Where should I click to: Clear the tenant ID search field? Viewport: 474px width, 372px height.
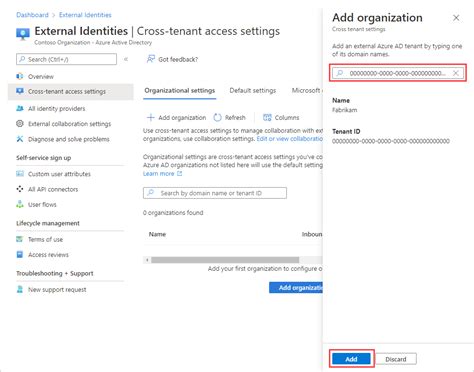coord(456,73)
